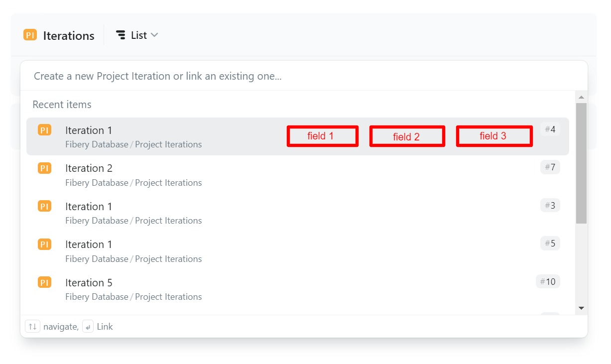Select Iteration 2 from recent items
Viewport: 611px width, 364px height.
coord(89,168)
